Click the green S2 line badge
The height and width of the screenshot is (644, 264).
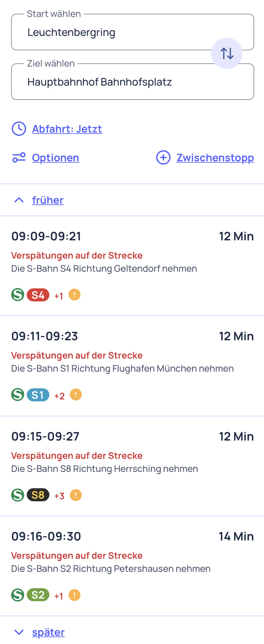coord(38,595)
